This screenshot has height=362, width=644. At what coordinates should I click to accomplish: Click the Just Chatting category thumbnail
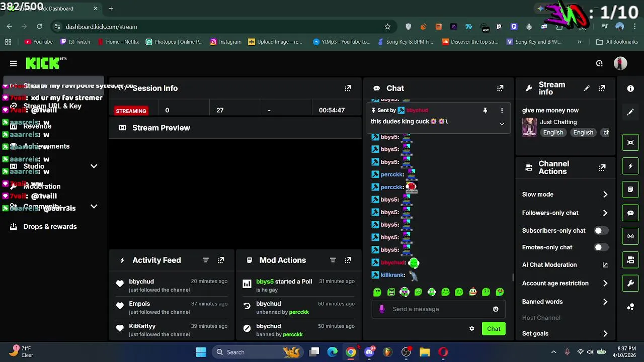(529, 127)
